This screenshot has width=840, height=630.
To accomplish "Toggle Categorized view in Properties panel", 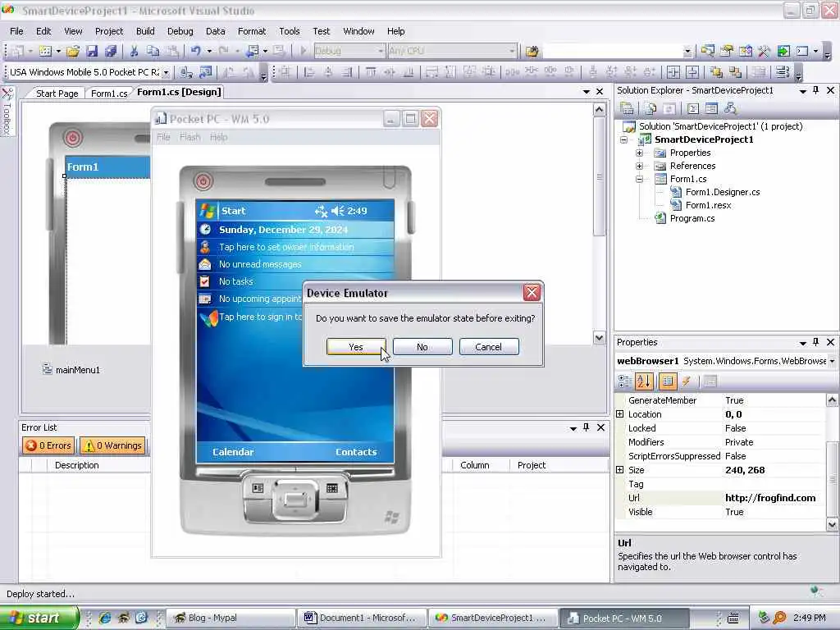I will tap(624, 381).
